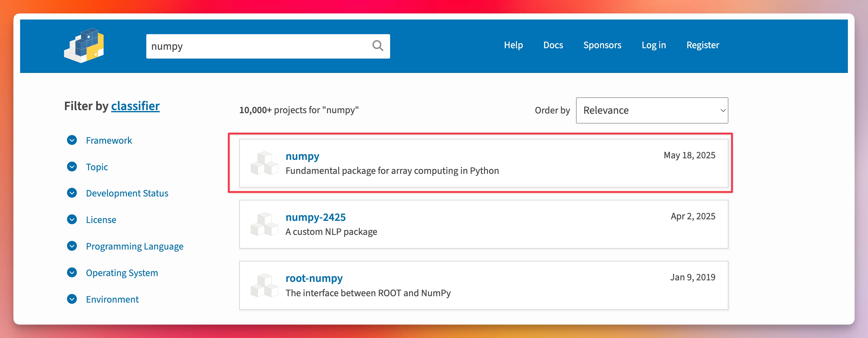Click the Log in link
This screenshot has width=868, height=338.
coord(653,45)
